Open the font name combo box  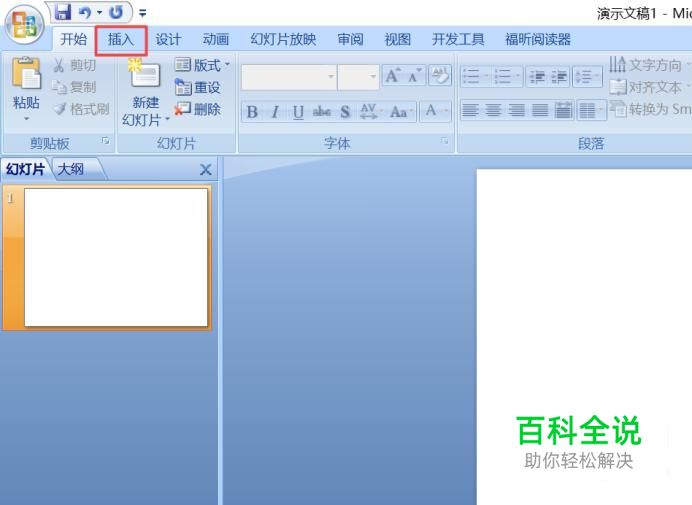pyautogui.click(x=289, y=77)
